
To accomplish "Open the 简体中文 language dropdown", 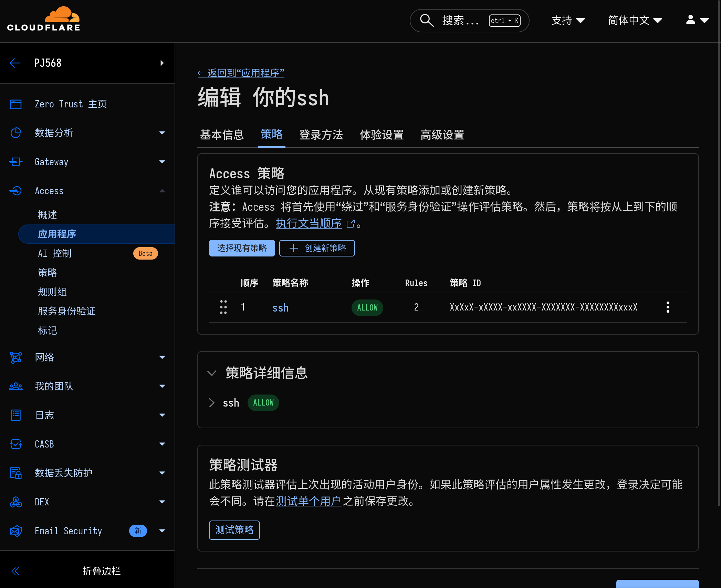I will (x=635, y=20).
